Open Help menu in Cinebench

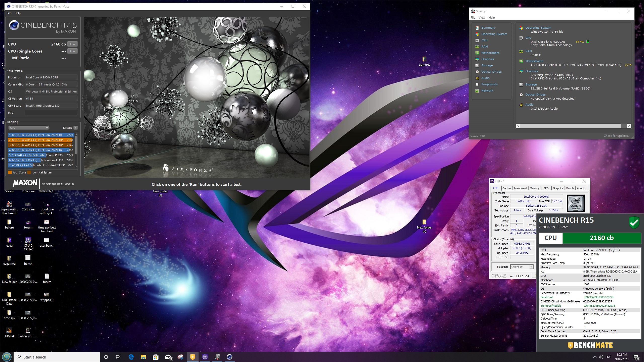[x=18, y=13]
